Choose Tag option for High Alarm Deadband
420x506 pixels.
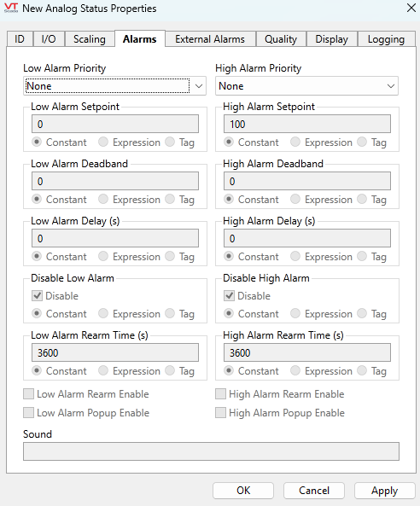(362, 199)
